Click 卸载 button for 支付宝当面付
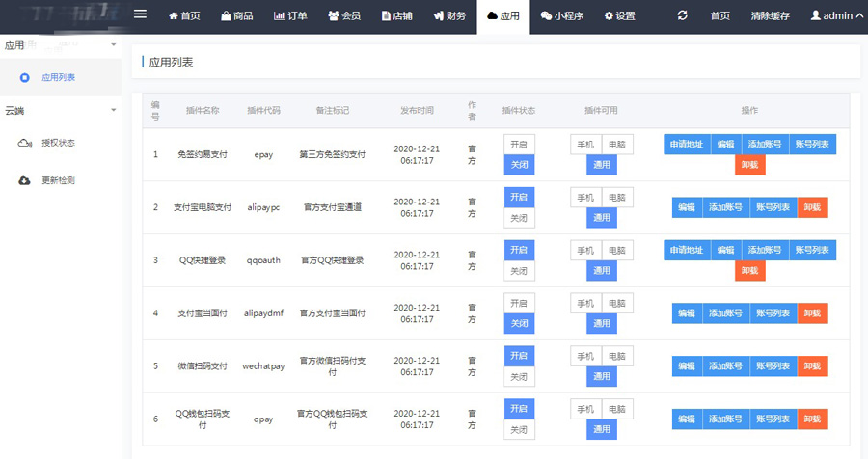 [812, 312]
